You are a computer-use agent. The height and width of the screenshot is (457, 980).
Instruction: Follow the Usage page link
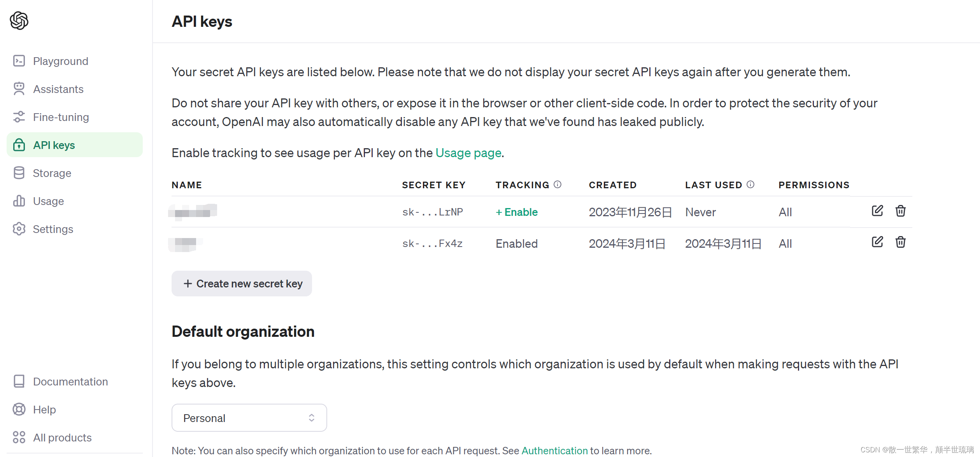pyautogui.click(x=468, y=153)
